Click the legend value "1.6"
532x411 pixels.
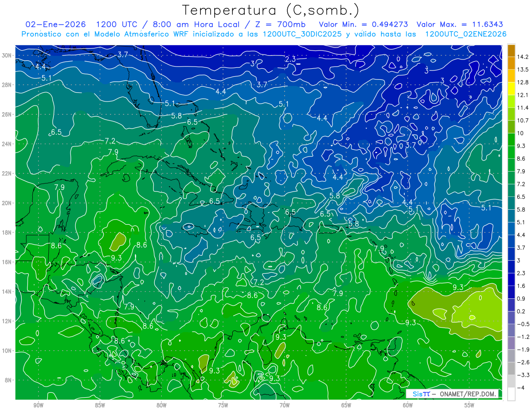click(x=521, y=286)
